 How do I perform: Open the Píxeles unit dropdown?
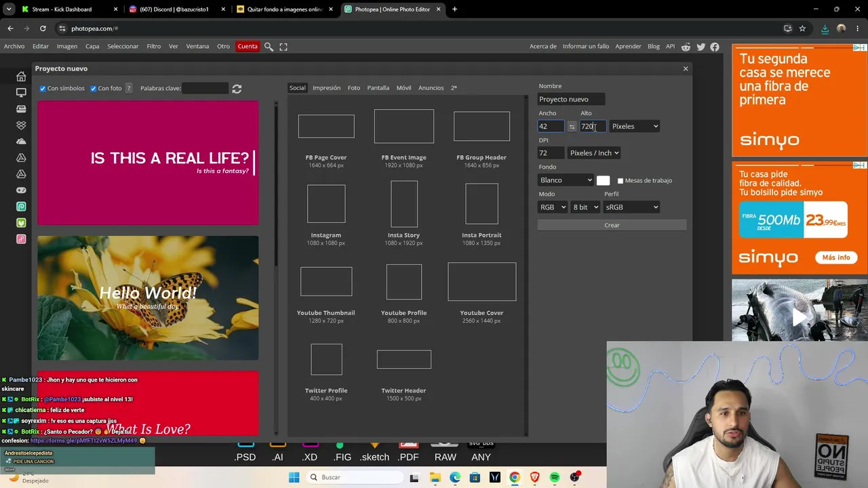click(635, 127)
